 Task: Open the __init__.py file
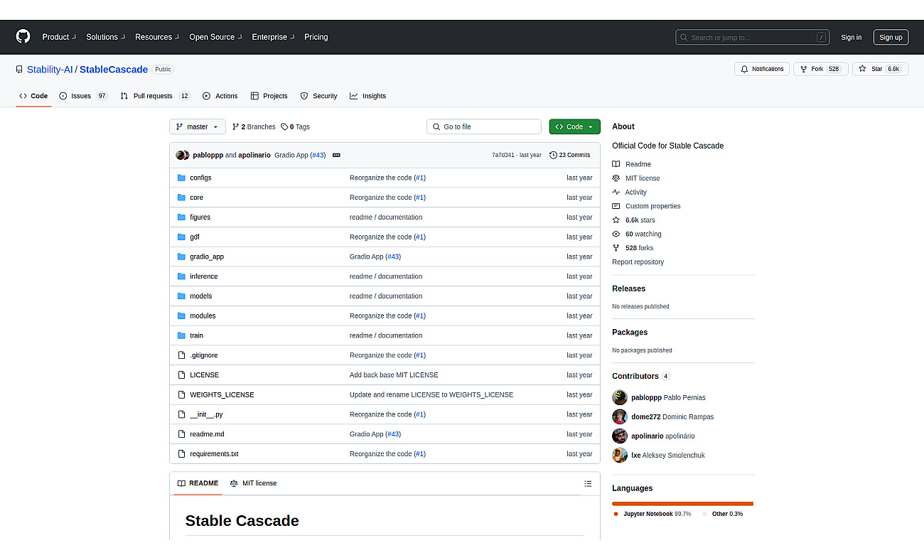tap(206, 414)
